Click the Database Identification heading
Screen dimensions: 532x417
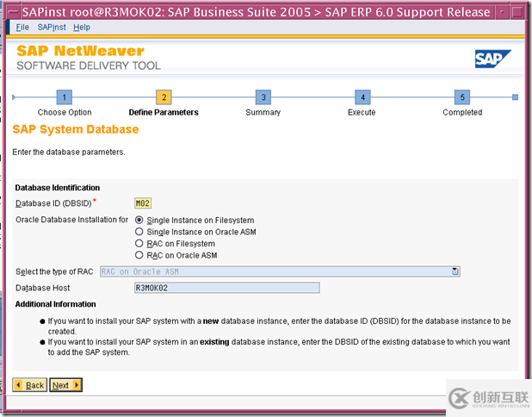[58, 188]
